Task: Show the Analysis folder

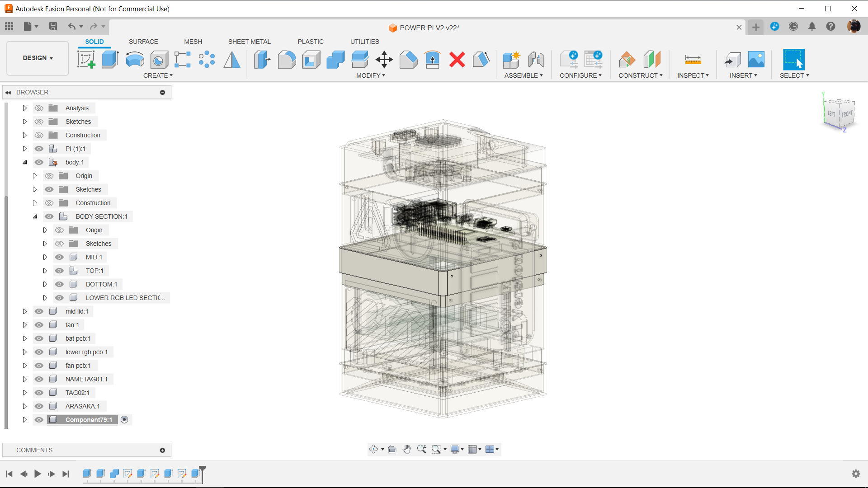Action: (39, 108)
